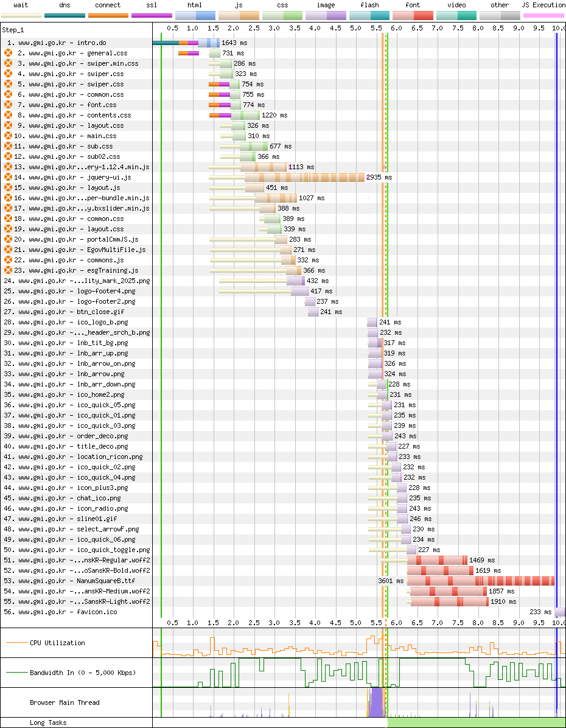Click the connect legend color bar
566x728 pixels.
[108, 15]
